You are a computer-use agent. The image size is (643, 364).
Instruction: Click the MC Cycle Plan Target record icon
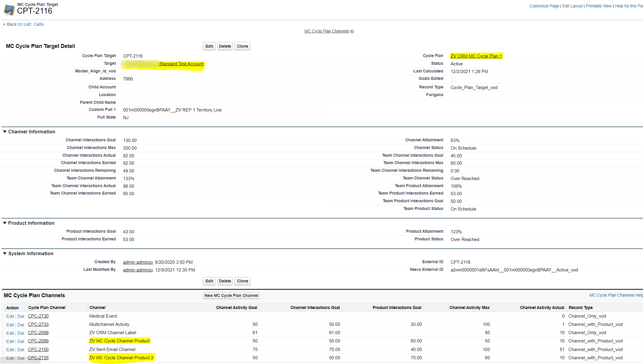(x=9, y=9)
